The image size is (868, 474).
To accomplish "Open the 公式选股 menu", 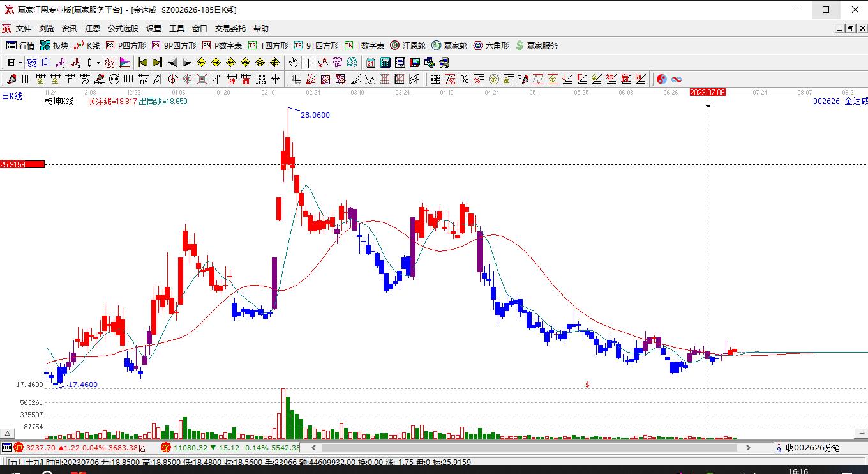I will coord(123,28).
